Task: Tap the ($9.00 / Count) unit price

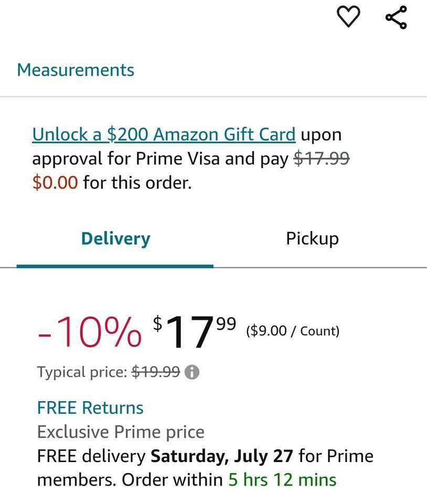Action: 293,331
